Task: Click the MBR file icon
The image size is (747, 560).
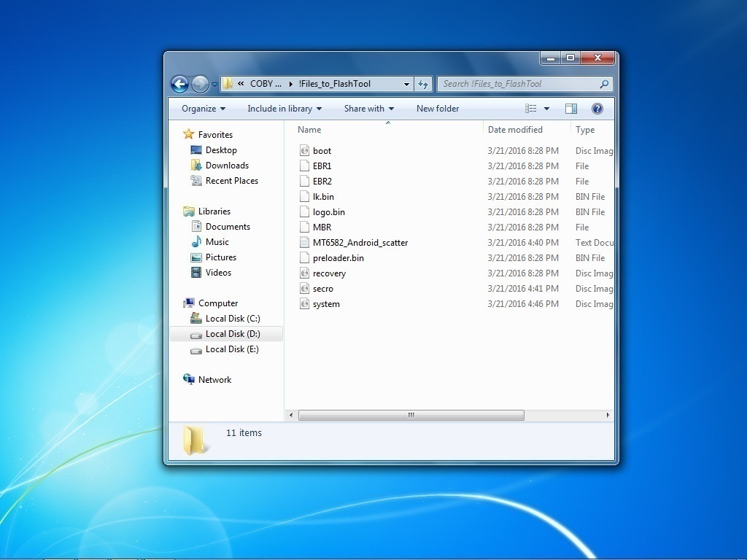Action: pos(304,227)
